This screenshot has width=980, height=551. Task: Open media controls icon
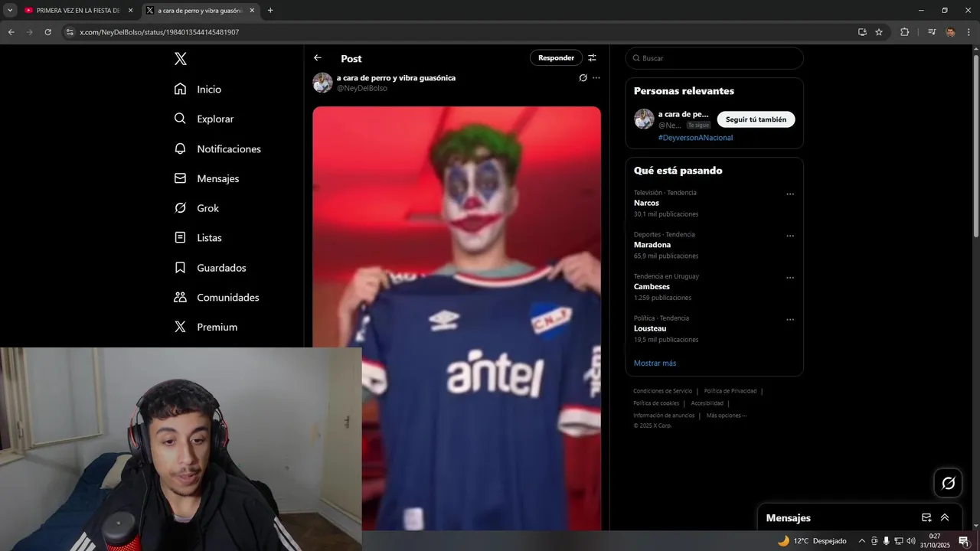pos(932,32)
